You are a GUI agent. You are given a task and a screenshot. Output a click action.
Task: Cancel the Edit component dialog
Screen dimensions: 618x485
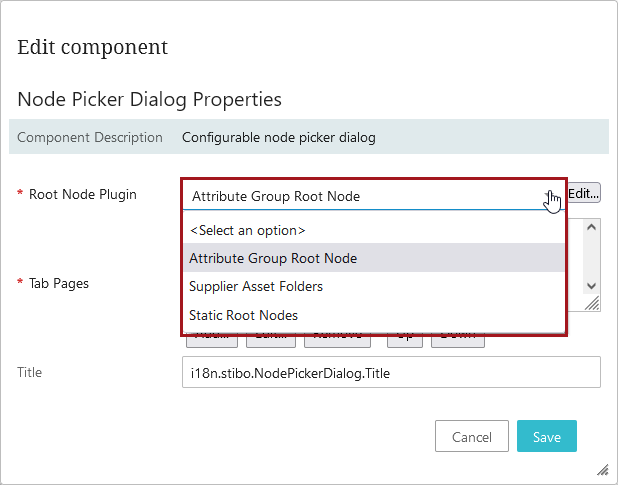click(472, 436)
